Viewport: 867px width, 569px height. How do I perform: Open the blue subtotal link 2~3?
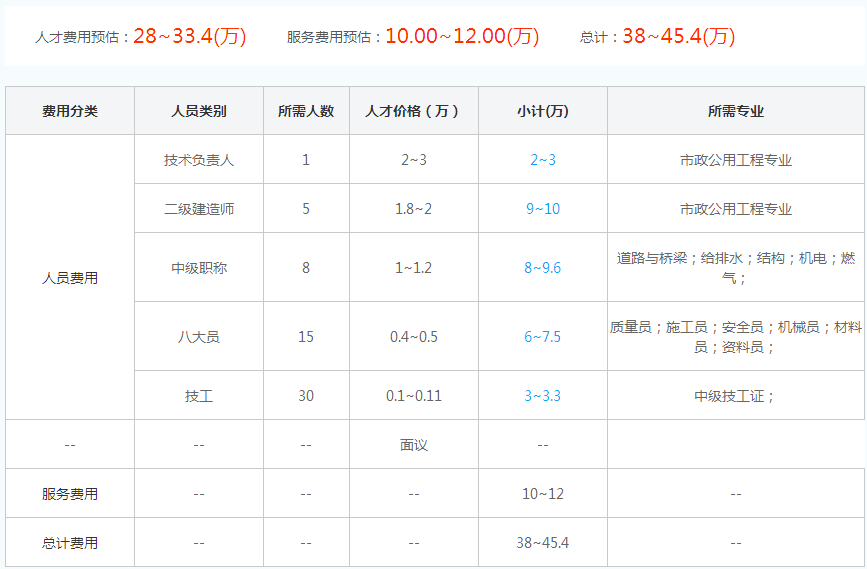543,160
